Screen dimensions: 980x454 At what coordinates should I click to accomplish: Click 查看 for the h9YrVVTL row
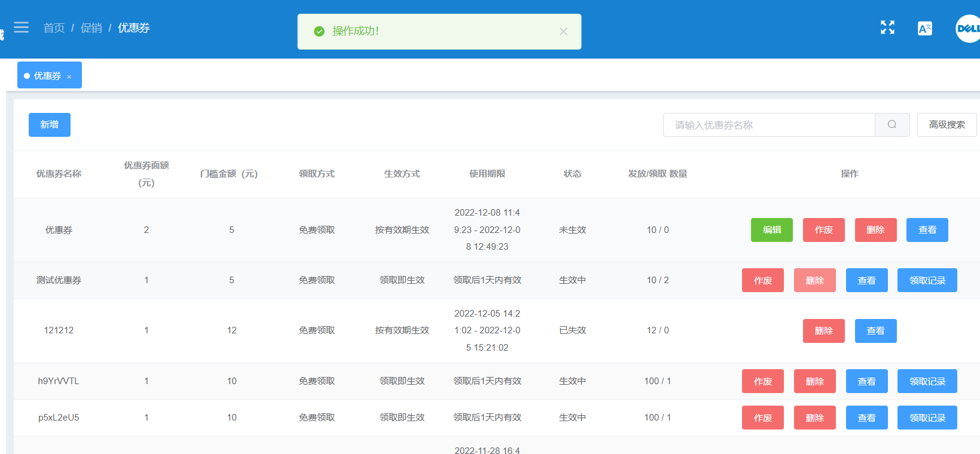[867, 381]
